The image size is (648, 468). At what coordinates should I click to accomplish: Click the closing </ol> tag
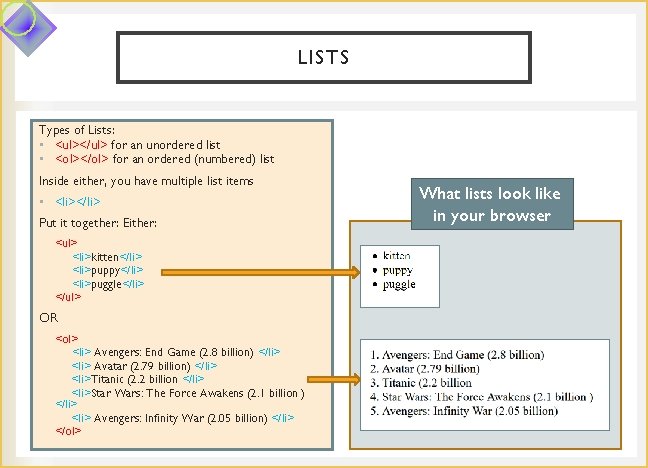[68, 431]
